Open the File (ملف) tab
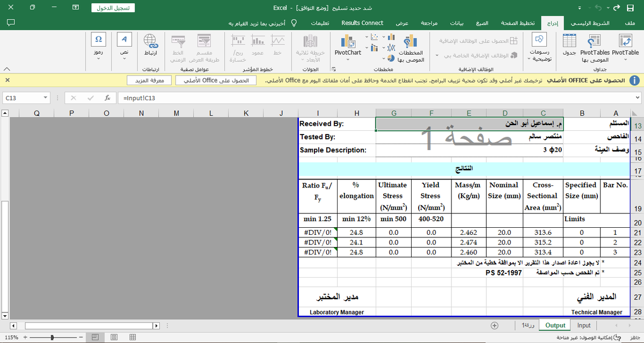 631,23
